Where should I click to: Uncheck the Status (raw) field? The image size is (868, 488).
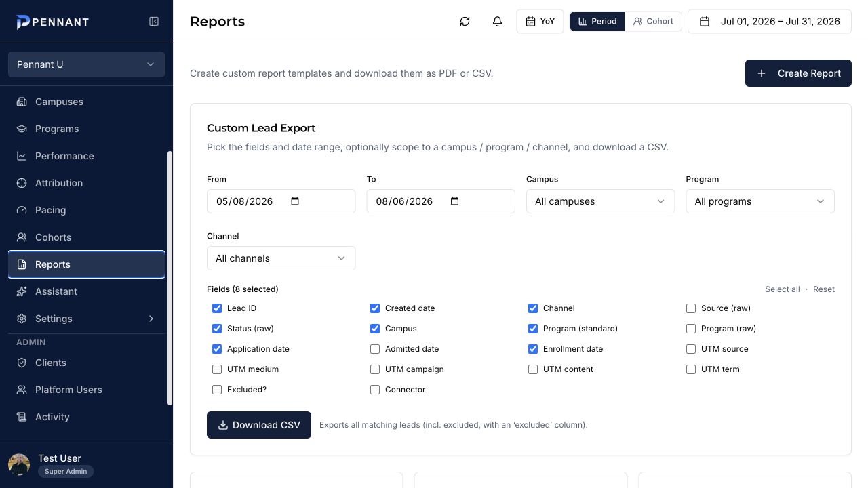pos(217,329)
